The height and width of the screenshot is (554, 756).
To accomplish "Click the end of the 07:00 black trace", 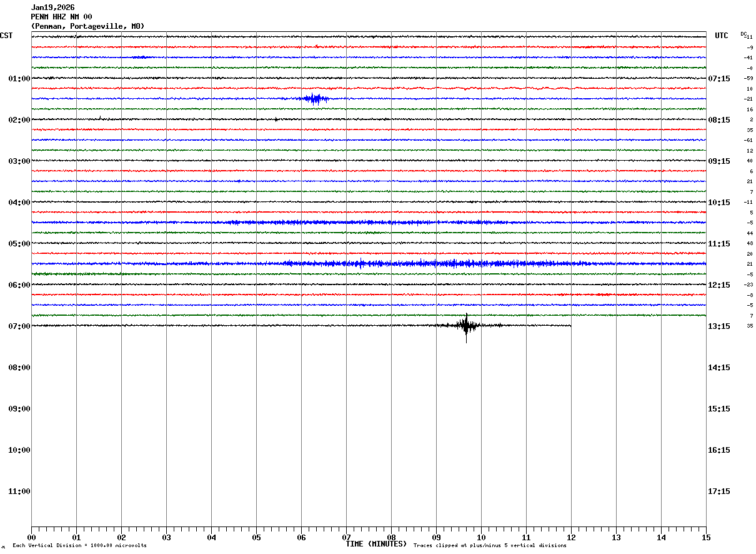I will (570, 326).
